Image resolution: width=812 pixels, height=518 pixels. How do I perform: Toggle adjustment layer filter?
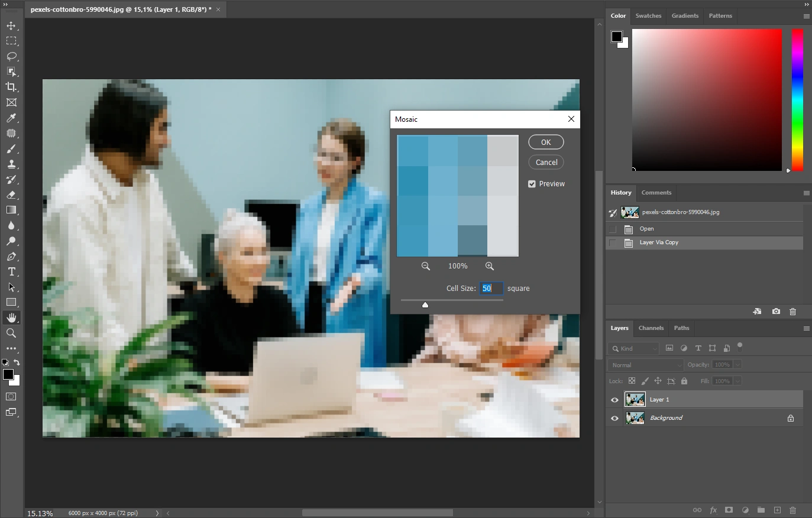pyautogui.click(x=684, y=348)
